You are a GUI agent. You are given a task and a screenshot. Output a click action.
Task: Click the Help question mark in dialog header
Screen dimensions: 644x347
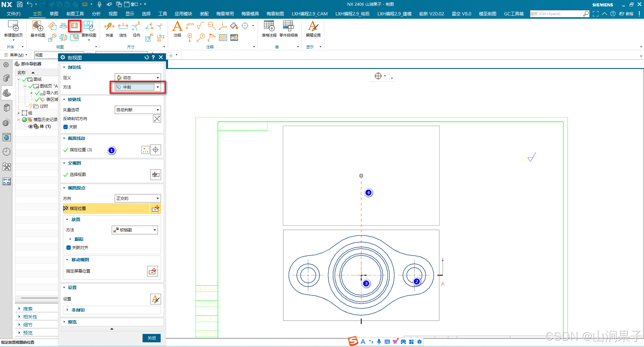[153, 57]
